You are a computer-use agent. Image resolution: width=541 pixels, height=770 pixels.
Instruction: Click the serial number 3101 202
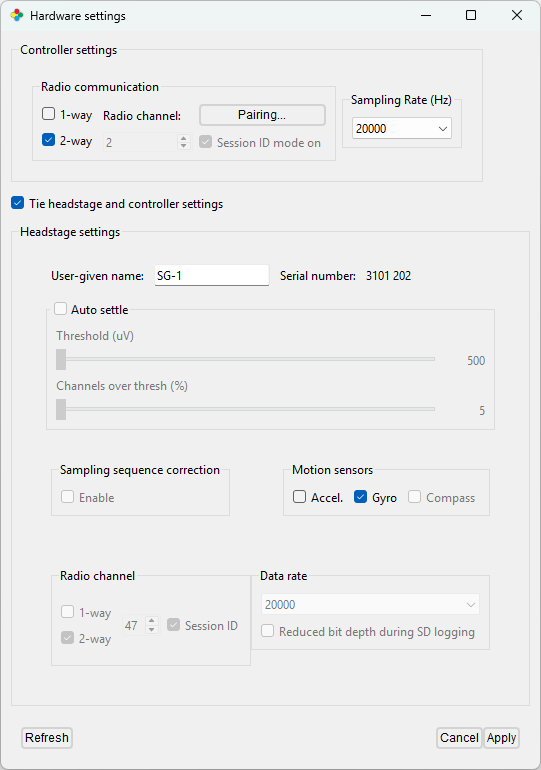pyautogui.click(x=388, y=276)
